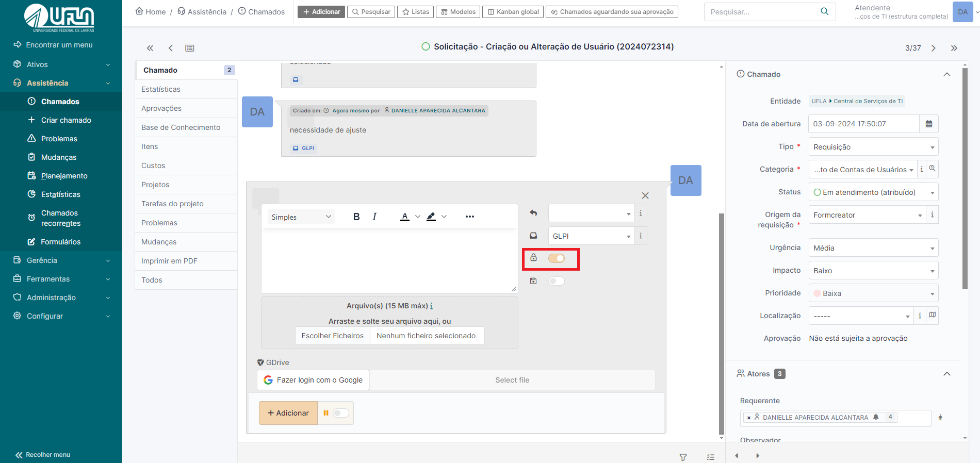
Task: Click the search magnifier icon
Action: [x=824, y=11]
